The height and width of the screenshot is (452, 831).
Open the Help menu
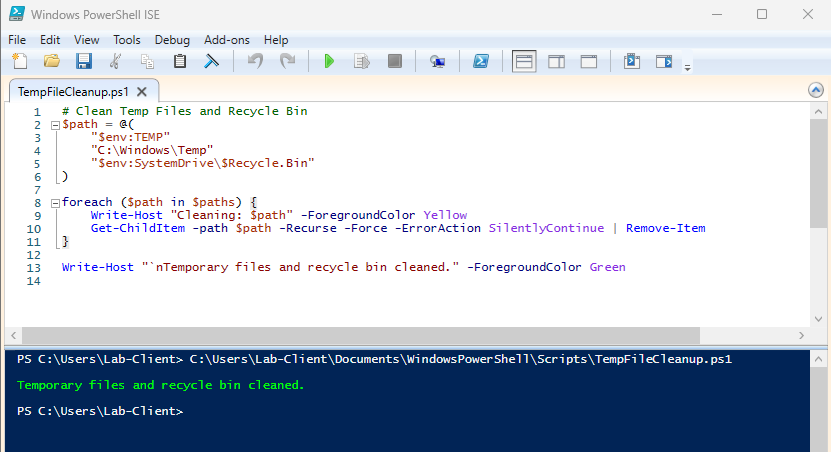coord(276,40)
